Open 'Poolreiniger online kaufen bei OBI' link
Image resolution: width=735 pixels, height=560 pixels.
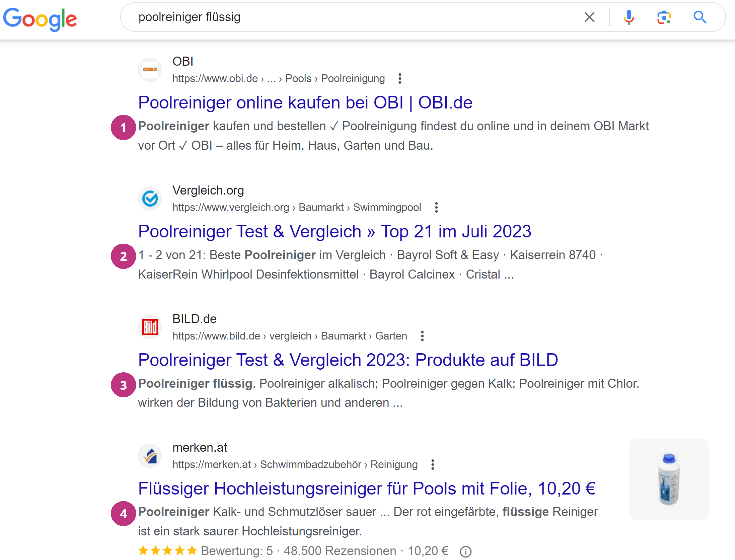[305, 102]
